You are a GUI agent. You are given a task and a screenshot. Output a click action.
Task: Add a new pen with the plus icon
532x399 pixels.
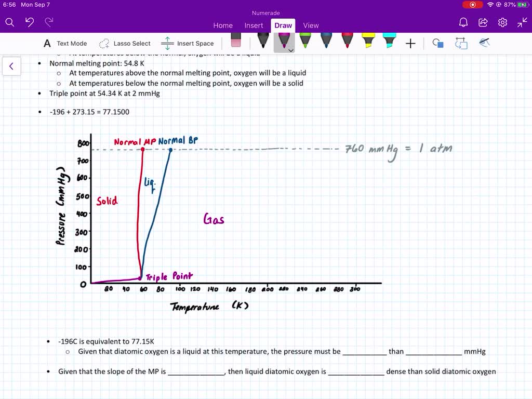pos(410,43)
